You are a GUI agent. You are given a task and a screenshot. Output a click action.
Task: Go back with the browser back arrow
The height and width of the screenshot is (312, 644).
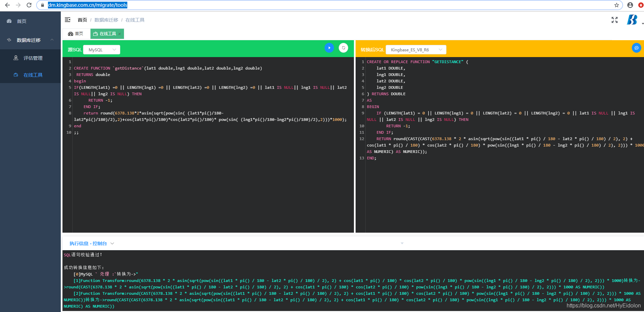coord(7,5)
